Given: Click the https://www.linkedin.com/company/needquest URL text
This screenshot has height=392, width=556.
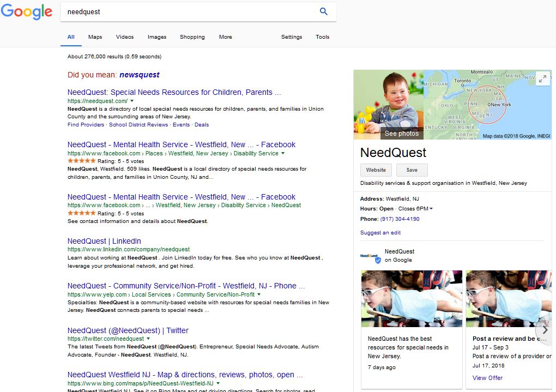Looking at the screenshot, I should pyautogui.click(x=129, y=249).
